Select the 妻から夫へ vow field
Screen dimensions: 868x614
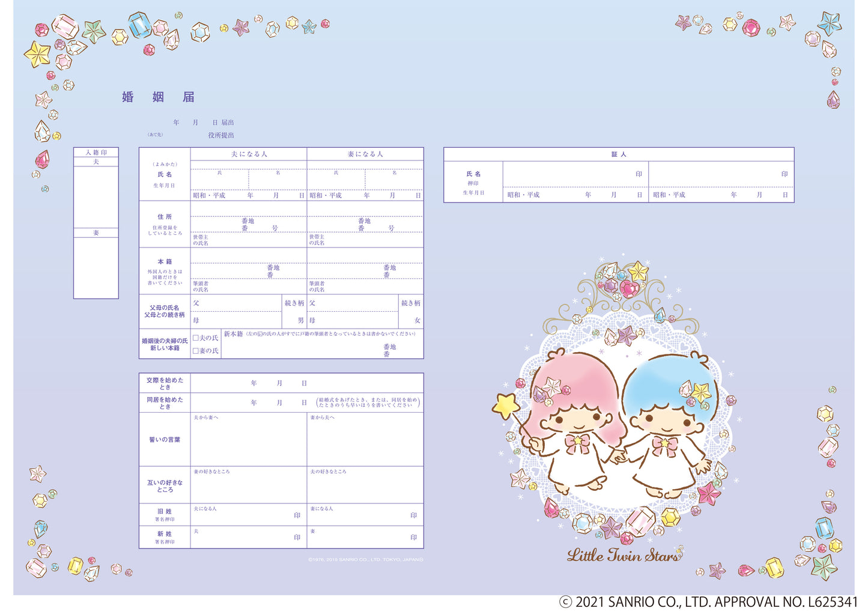pyautogui.click(x=365, y=442)
